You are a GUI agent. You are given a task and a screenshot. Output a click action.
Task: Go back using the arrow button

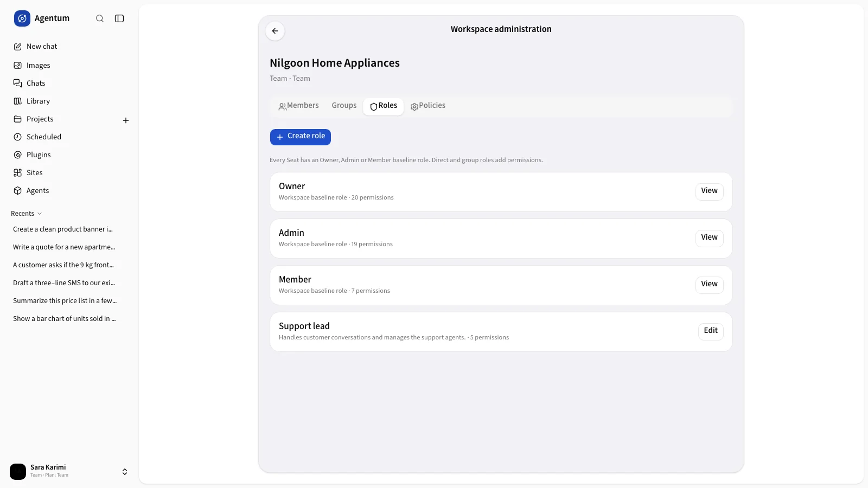(275, 31)
